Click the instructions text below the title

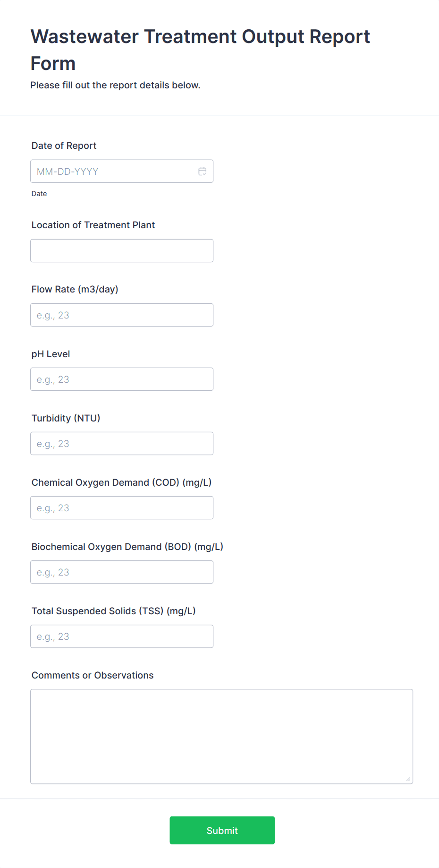pos(115,85)
